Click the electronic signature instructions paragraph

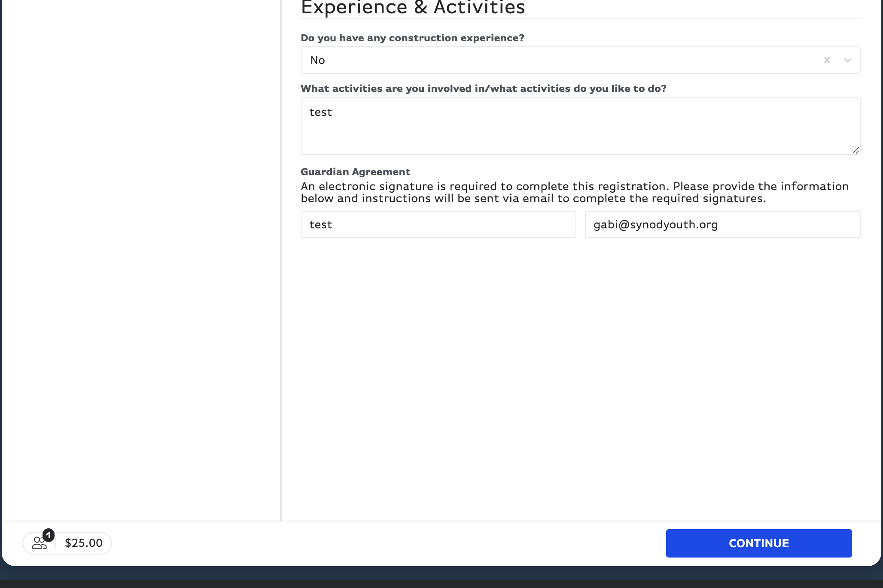[575, 192]
